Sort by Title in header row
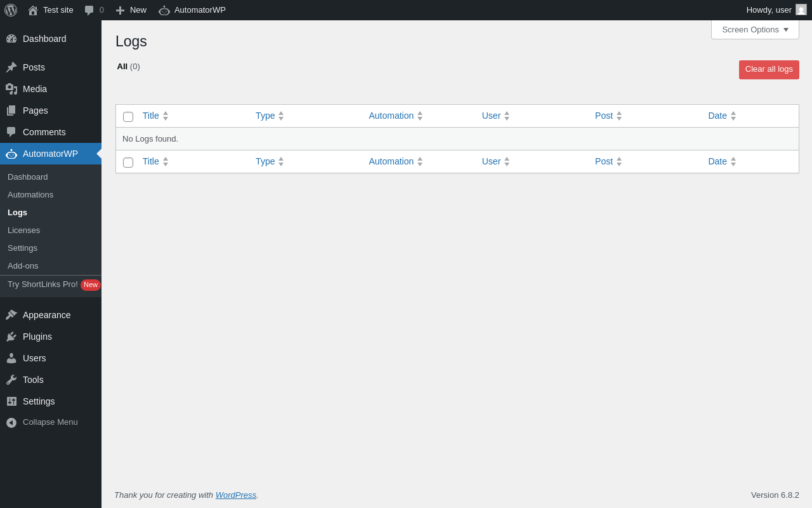Viewport: 812px width, 508px height. tap(151, 116)
